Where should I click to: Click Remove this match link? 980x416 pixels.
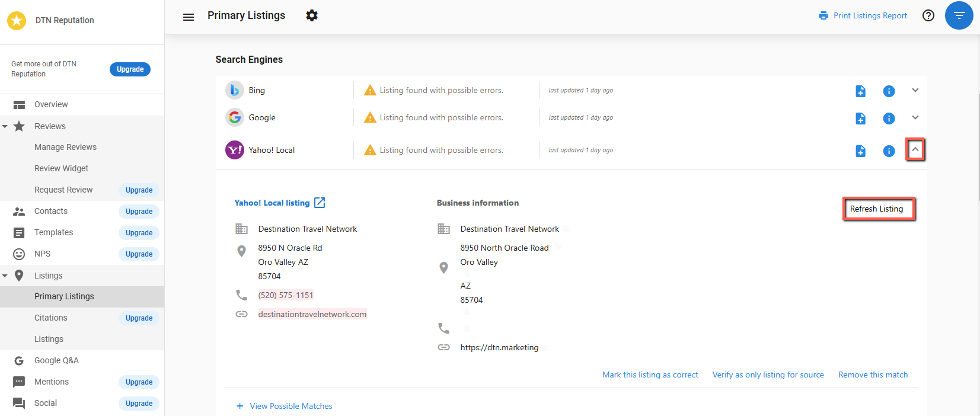point(873,375)
